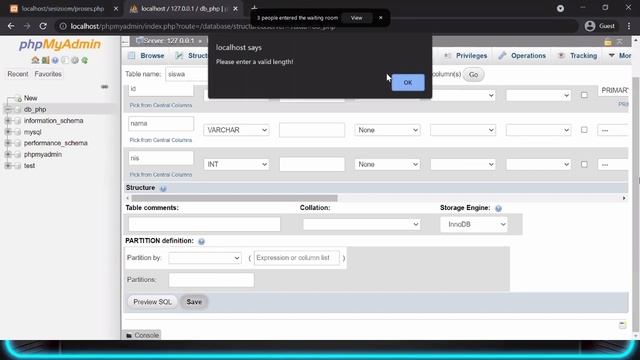Click the horizontal scrollbar thumb under Structure

pyautogui.click(x=234, y=198)
